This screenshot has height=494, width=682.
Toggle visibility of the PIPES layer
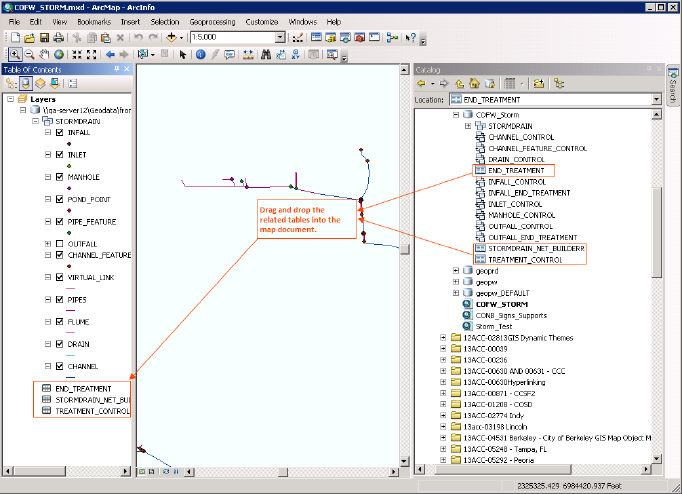pyautogui.click(x=60, y=299)
